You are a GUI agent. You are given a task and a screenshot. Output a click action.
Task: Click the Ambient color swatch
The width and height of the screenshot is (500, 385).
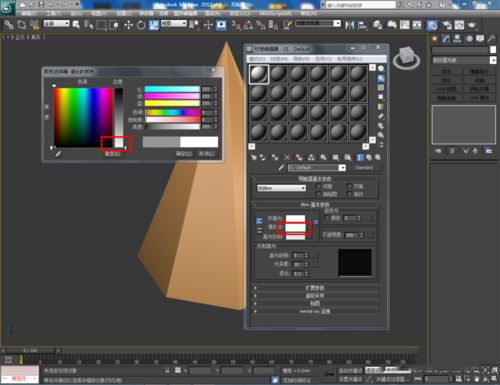(x=295, y=219)
